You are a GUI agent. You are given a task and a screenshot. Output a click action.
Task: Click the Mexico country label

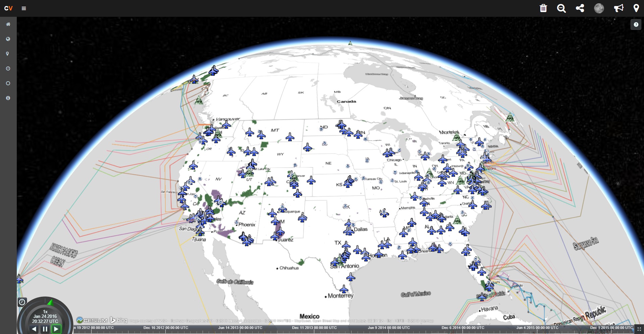click(309, 316)
